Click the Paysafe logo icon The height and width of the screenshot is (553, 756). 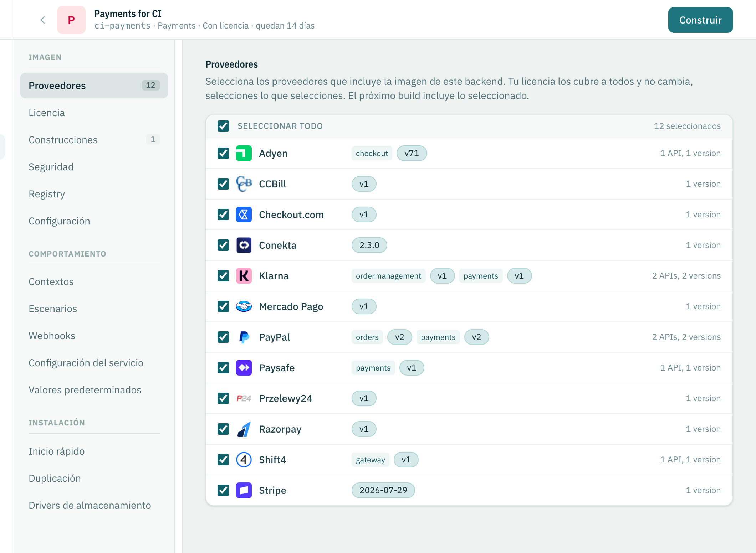click(x=244, y=368)
